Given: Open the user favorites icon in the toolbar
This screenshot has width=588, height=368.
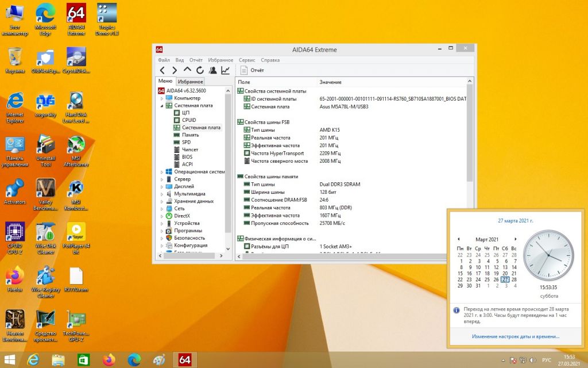Looking at the screenshot, I should [x=212, y=70].
